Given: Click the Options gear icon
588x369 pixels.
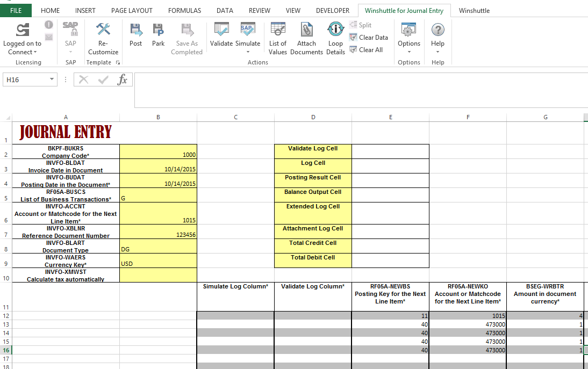Looking at the screenshot, I should point(408,29).
